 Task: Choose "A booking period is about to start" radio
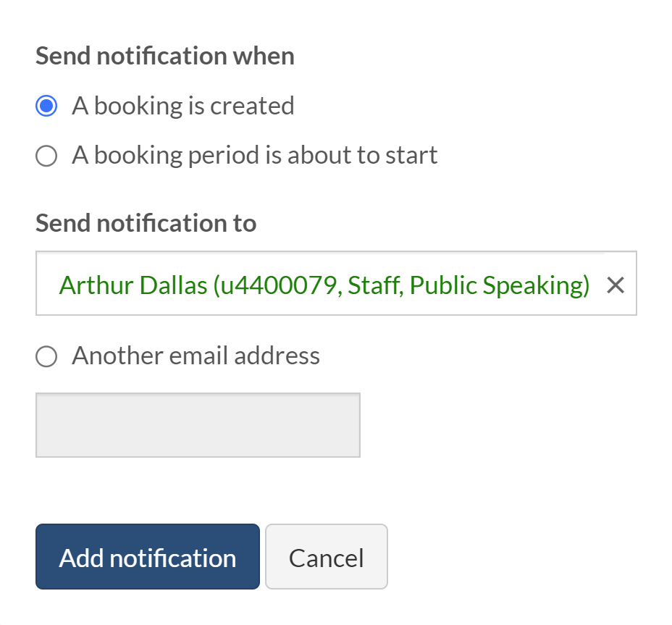point(46,156)
